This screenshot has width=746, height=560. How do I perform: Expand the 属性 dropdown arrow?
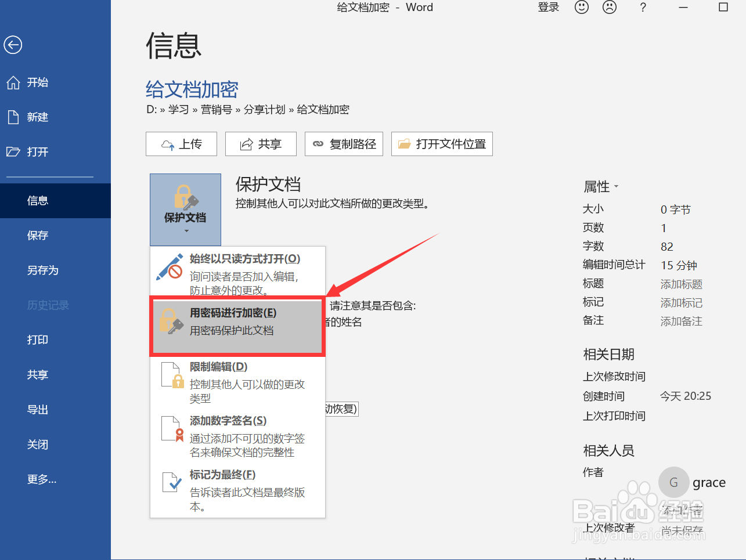click(617, 187)
